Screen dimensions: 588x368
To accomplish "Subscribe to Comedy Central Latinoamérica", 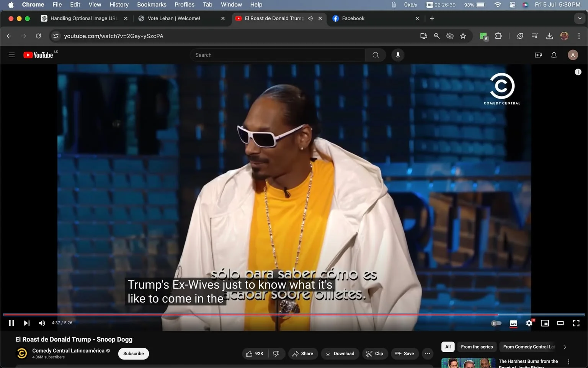I will click(134, 353).
